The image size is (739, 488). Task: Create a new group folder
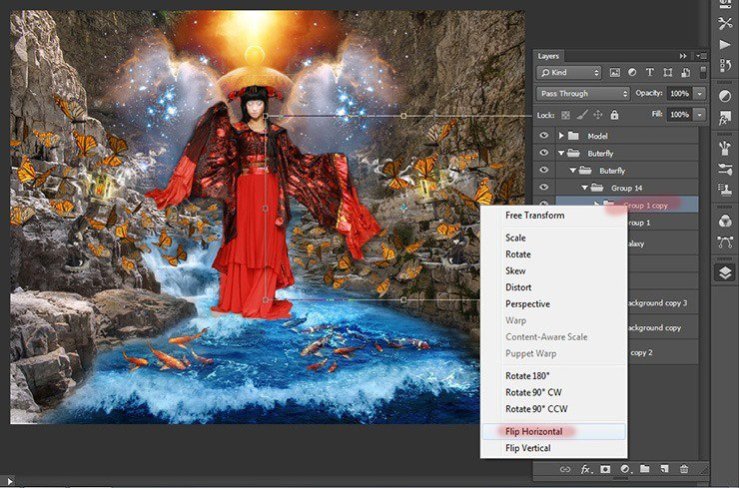click(644, 469)
